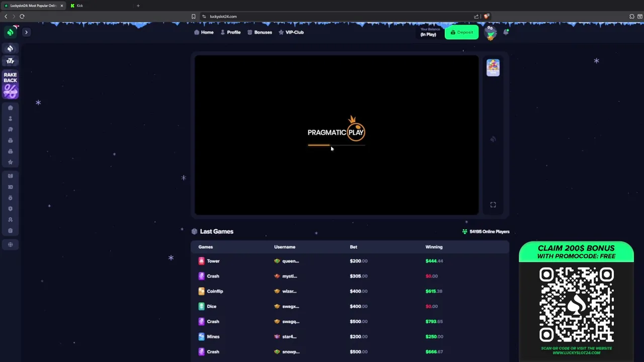This screenshot has width=644, height=362.
Task: Click username mysti... in Last Games
Action: point(289,276)
